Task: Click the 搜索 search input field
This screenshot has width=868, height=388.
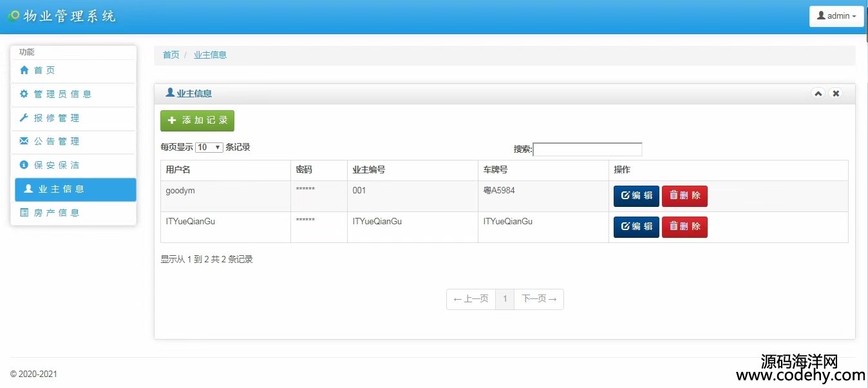Action: pos(587,150)
